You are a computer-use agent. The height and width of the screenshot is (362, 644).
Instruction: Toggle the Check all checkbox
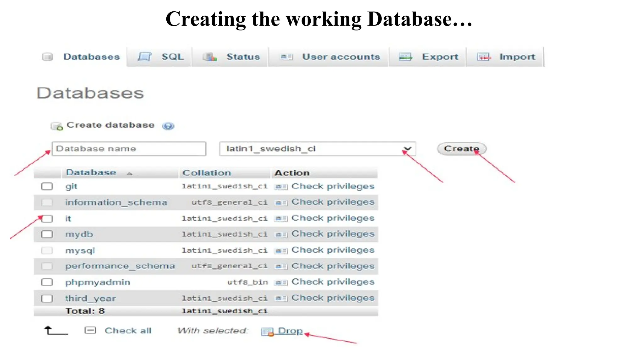pos(90,331)
